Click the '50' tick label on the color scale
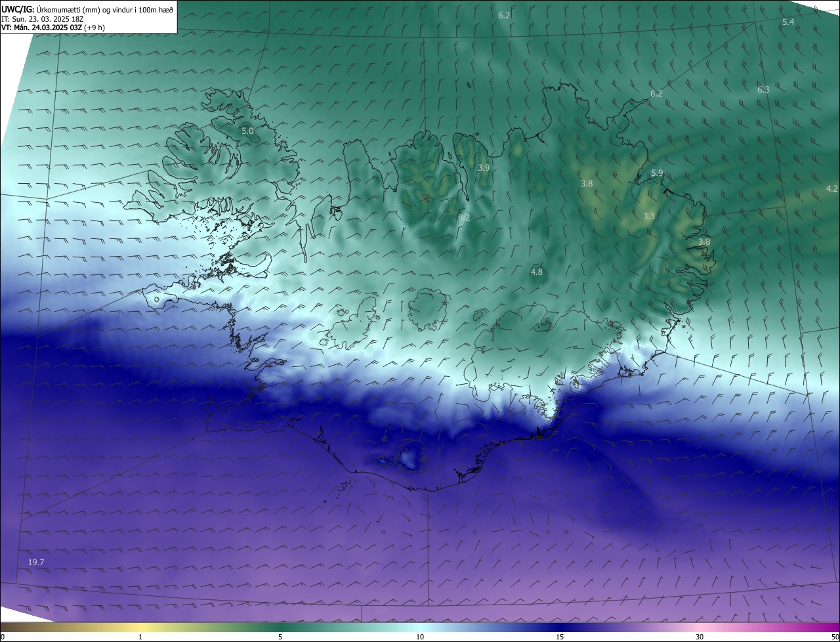840x642 pixels. pos(834,637)
